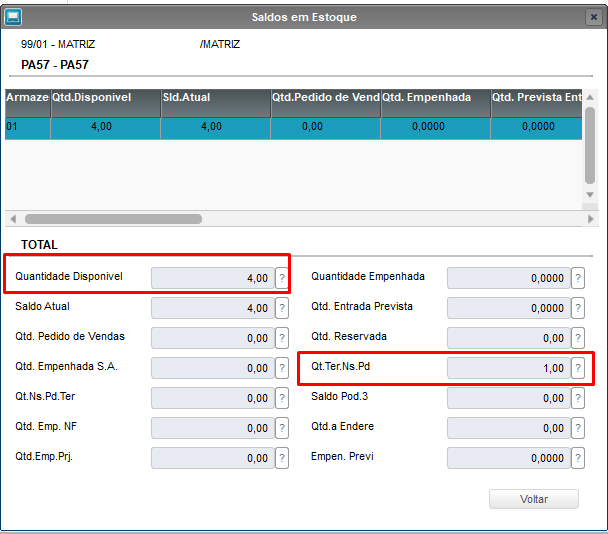
Task: Click Qt.Ns.Pd.Ter value field
Action: 213,398
